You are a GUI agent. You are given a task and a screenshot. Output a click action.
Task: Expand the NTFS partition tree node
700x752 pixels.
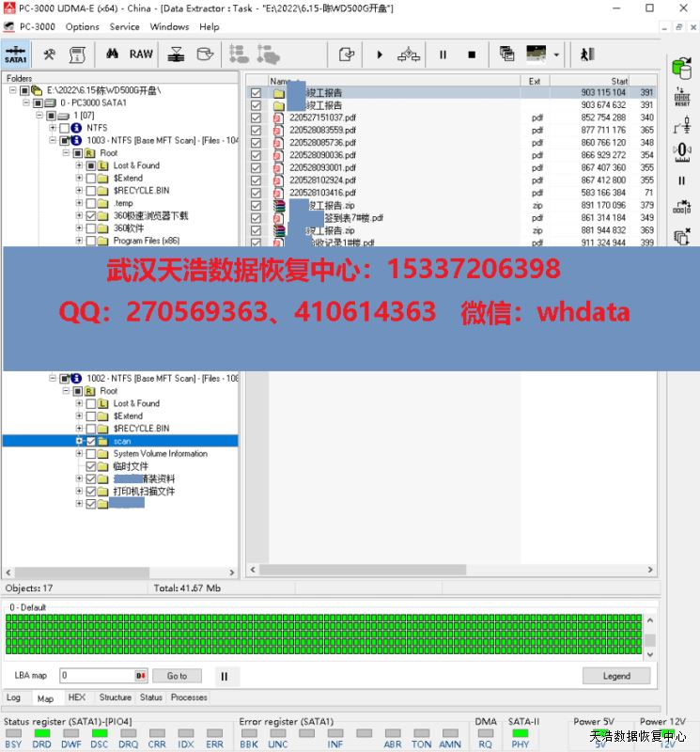tap(53, 128)
